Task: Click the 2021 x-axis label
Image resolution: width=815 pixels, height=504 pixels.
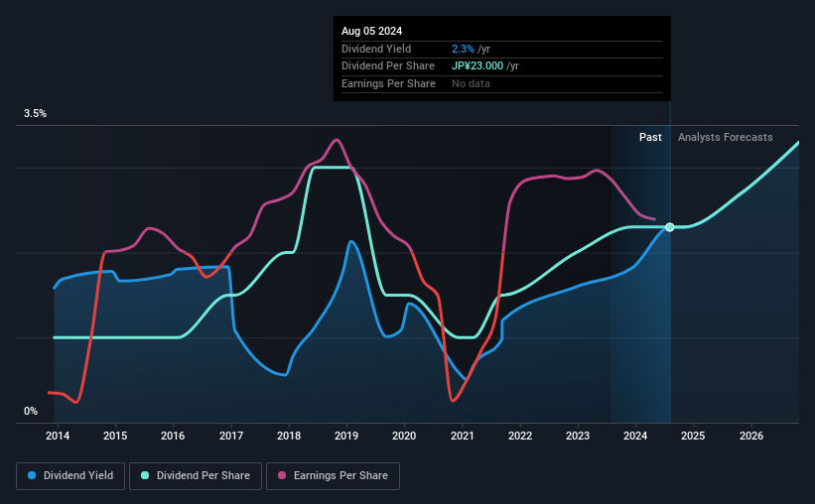Action: (463, 436)
